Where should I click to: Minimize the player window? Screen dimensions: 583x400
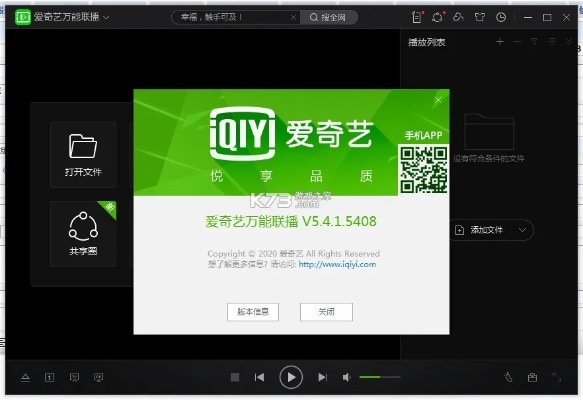[528, 17]
